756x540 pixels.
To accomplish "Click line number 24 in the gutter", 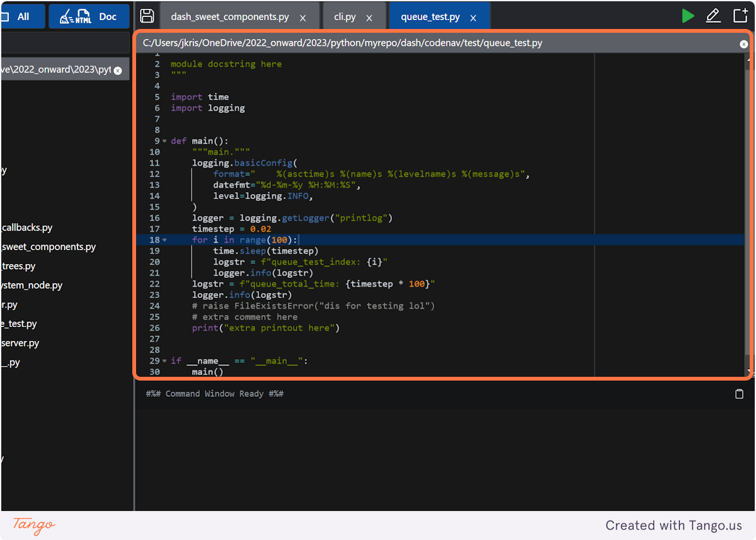I will pyautogui.click(x=155, y=306).
